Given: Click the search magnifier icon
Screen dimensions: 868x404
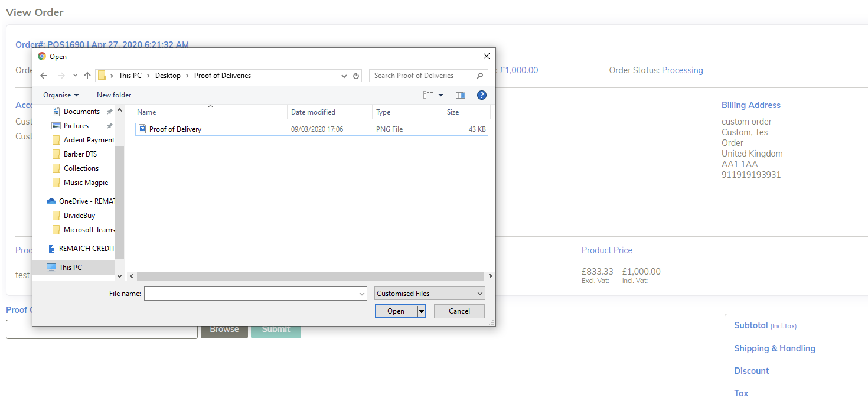Looking at the screenshot, I should tap(479, 76).
